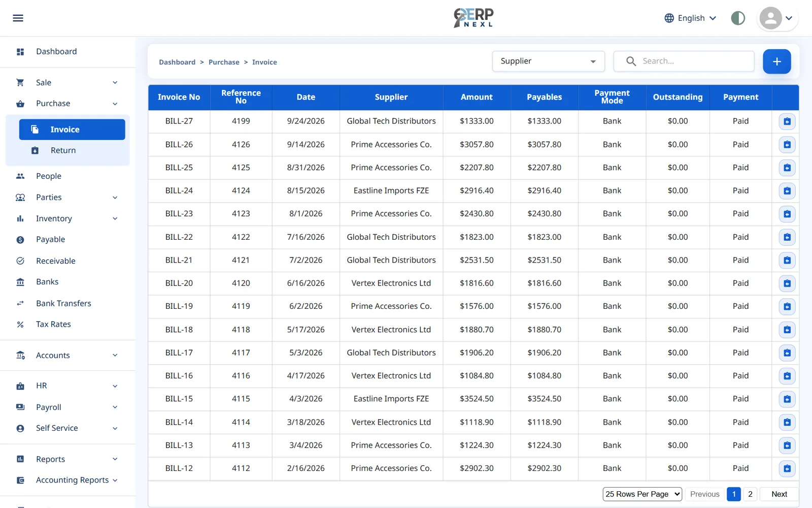Open the user avatar profile menu

coord(777,18)
